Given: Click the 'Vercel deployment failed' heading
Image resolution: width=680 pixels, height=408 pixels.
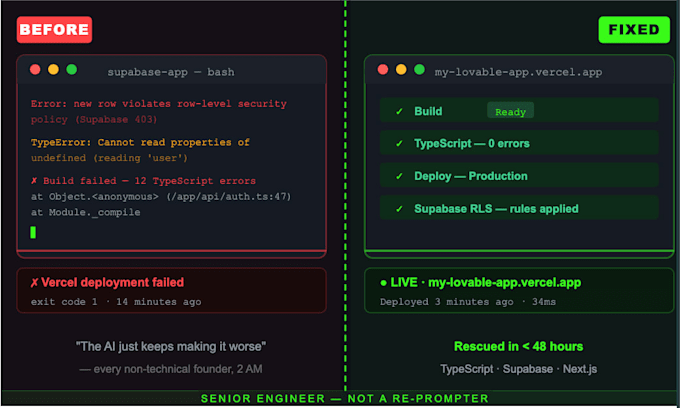Looking at the screenshot, I should [x=113, y=283].
